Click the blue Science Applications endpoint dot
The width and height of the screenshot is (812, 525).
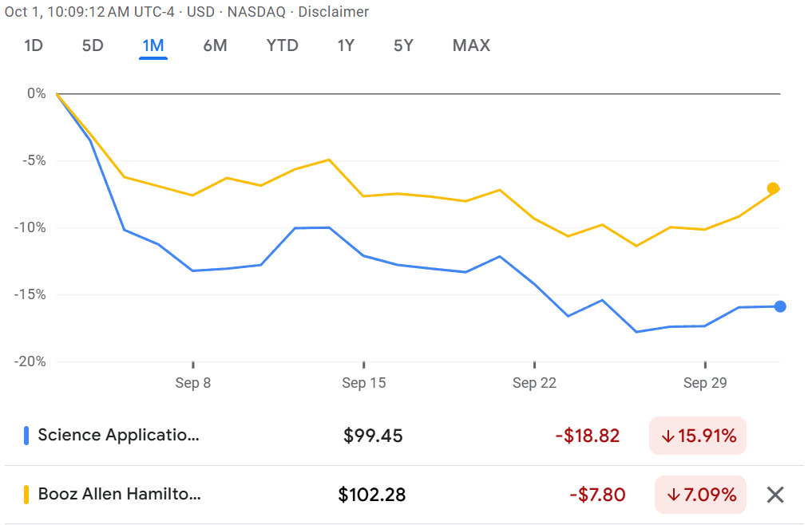(x=780, y=306)
